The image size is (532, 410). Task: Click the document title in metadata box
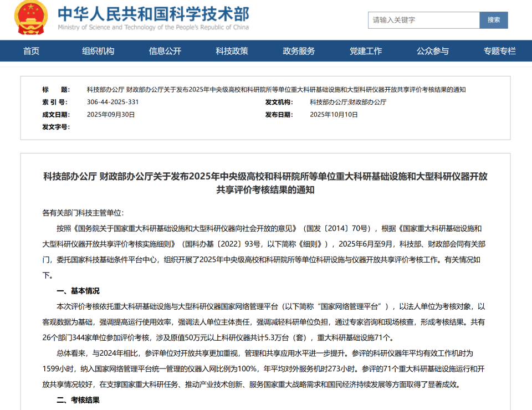(x=276, y=90)
